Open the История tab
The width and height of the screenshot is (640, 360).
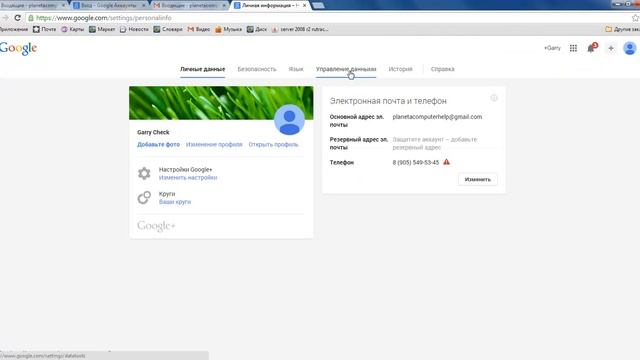pyautogui.click(x=400, y=69)
